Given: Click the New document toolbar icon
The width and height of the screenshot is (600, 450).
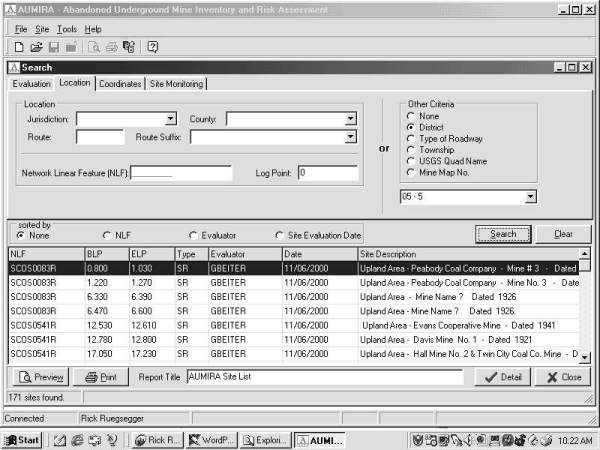Looking at the screenshot, I should 19,47.
